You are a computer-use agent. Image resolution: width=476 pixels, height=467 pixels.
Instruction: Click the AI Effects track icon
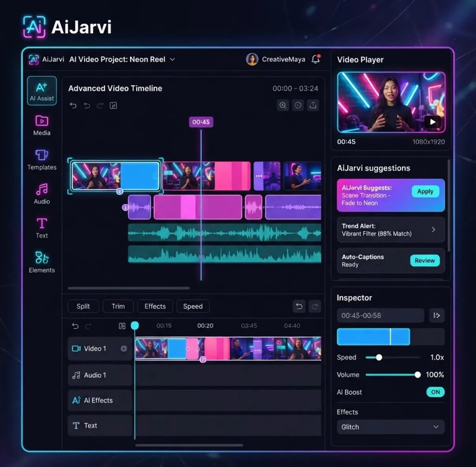pyautogui.click(x=77, y=400)
